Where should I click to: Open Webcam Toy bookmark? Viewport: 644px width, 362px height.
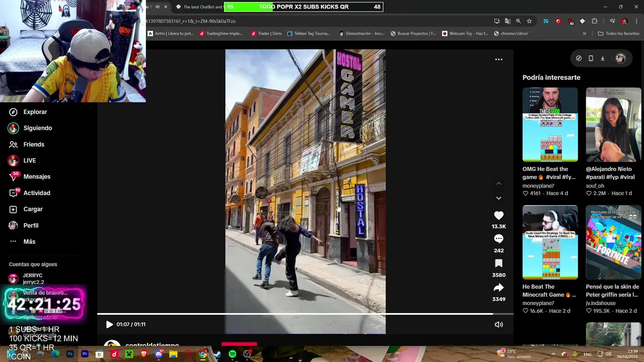click(x=465, y=34)
